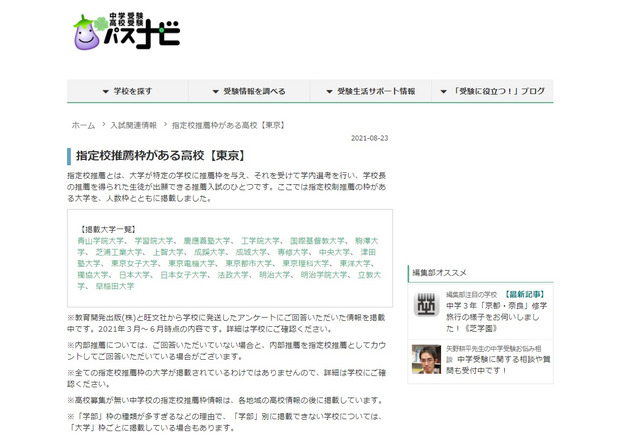Open 明治大学 link
Image resolution: width=640 pixels, height=437 pixels.
(x=275, y=275)
